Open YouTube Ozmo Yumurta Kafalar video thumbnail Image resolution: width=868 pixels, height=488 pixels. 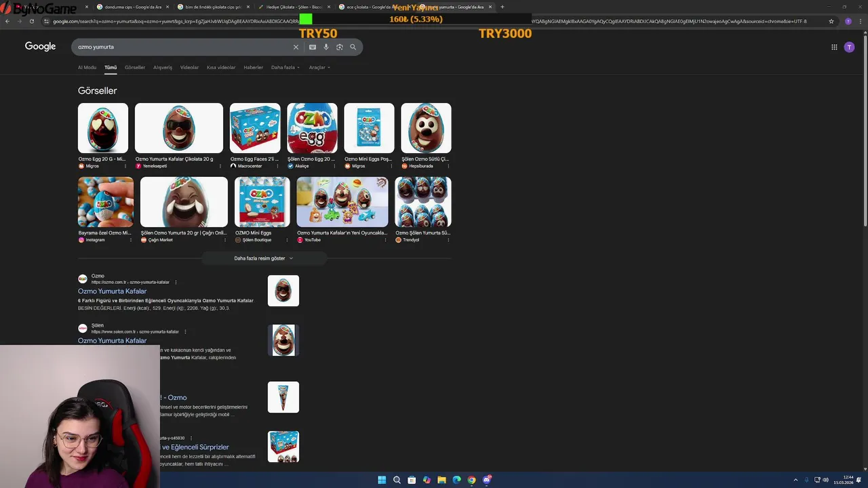(x=342, y=202)
